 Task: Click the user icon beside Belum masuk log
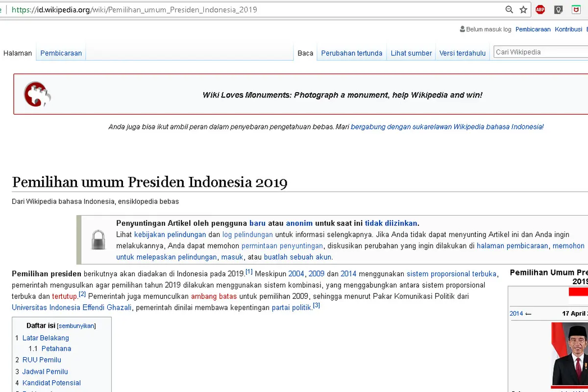462,29
